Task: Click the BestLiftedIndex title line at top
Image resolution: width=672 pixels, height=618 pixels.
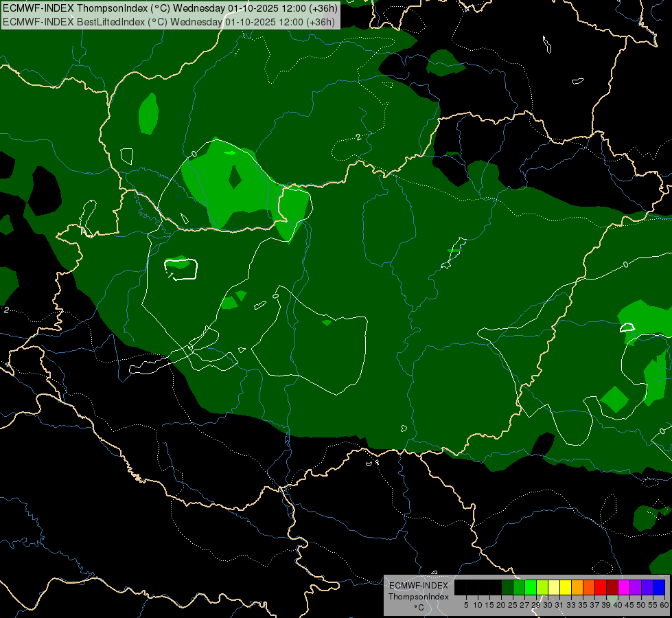Action: pos(169,21)
